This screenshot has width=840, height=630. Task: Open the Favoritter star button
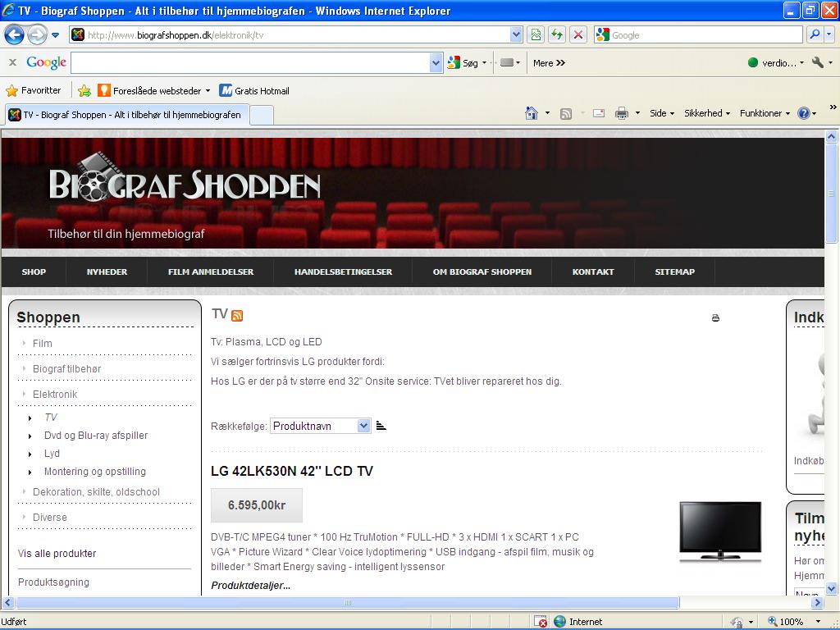33,90
